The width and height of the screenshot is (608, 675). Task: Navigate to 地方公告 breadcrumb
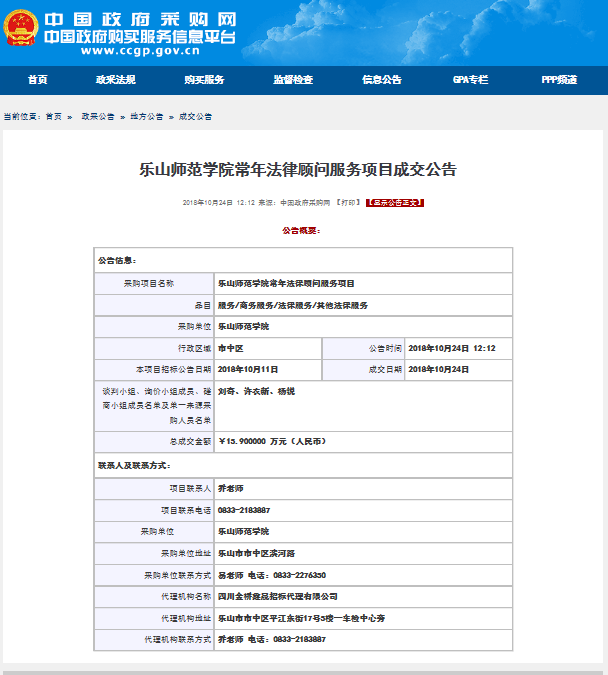(147, 117)
